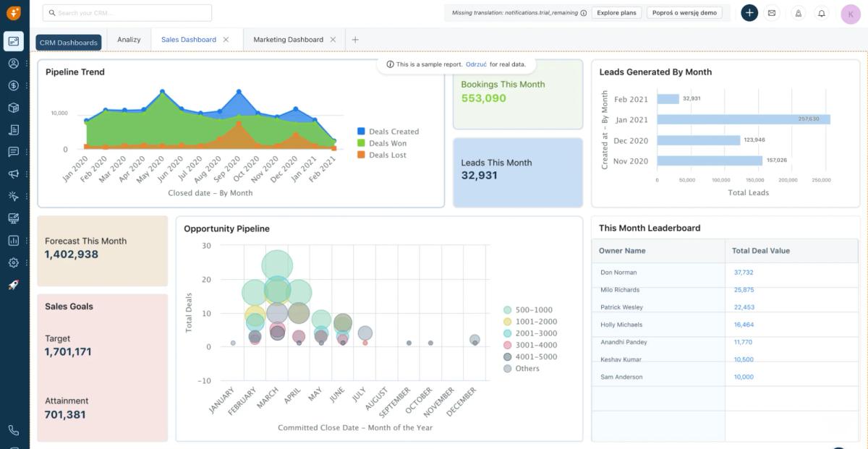Viewport: 868px width, 449px height.
Task: Click the Odrzuć link
Action: pyautogui.click(x=476, y=64)
